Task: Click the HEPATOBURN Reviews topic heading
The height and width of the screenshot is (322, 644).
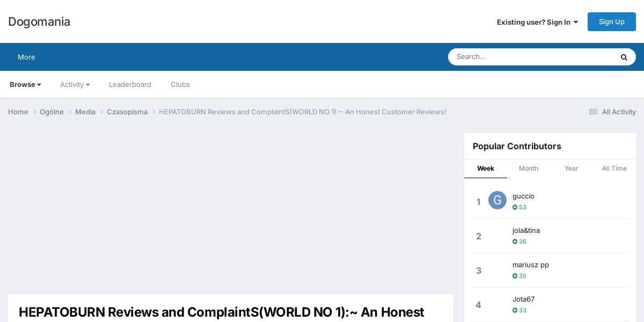Action: pyautogui.click(x=221, y=312)
